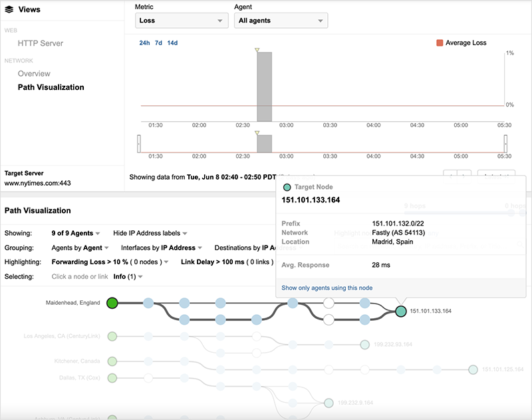
Task: Switch to the network Overview view
Action: pyautogui.click(x=34, y=74)
